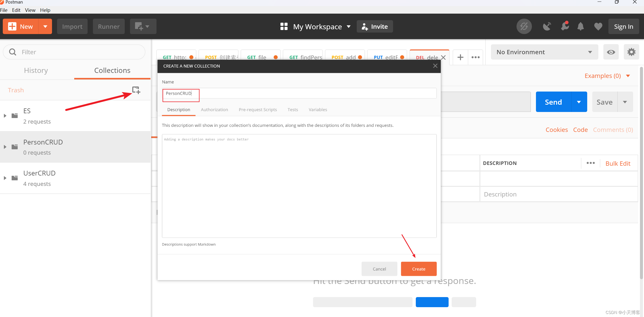Screen dimensions: 644x317
Task: Open the Help menu
Action: 45,10
